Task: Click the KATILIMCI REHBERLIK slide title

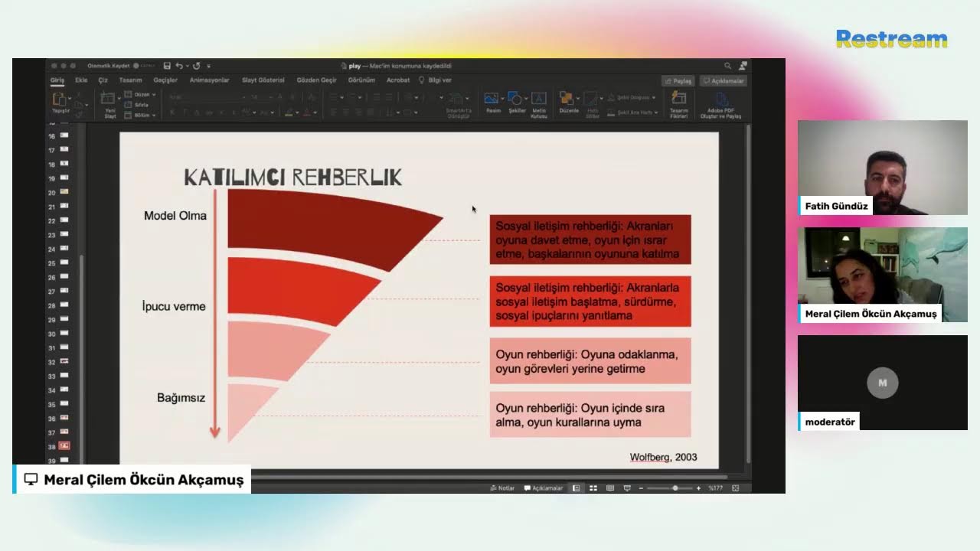Action: (x=292, y=178)
